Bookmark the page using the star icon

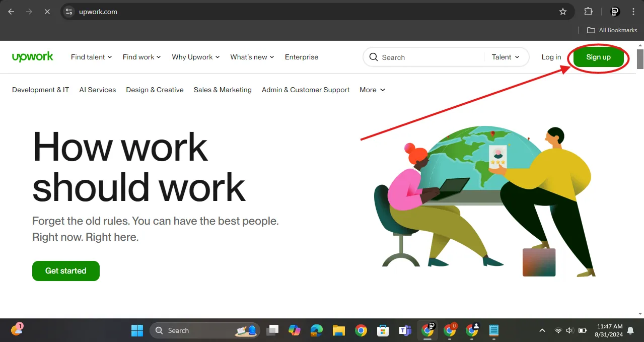pos(562,11)
